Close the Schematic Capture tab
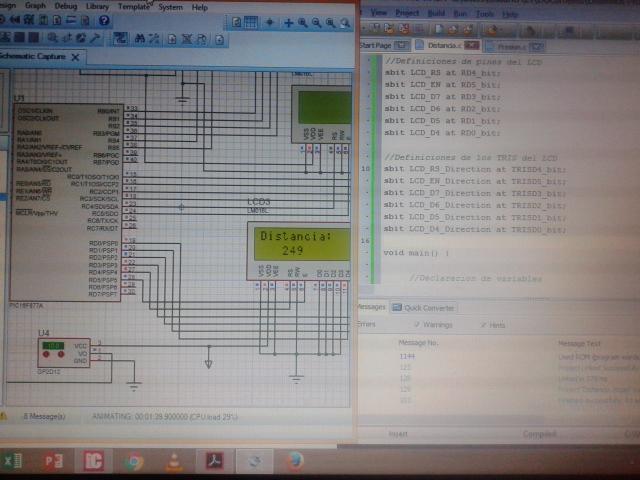640x480 pixels. point(76,57)
